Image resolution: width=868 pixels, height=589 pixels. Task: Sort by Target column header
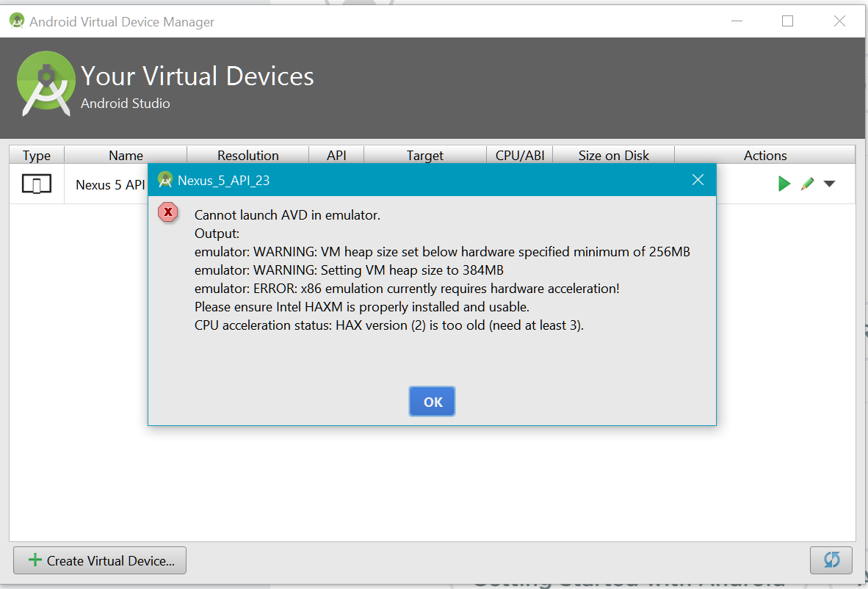click(x=425, y=155)
